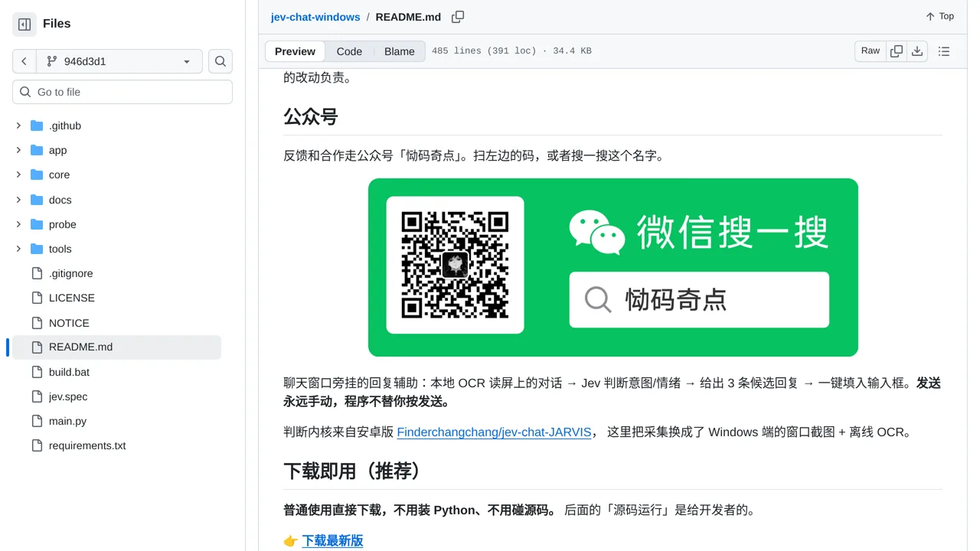Screen dimensions: 980x551
Task: Click the folder icon beside docs
Action: click(x=37, y=200)
